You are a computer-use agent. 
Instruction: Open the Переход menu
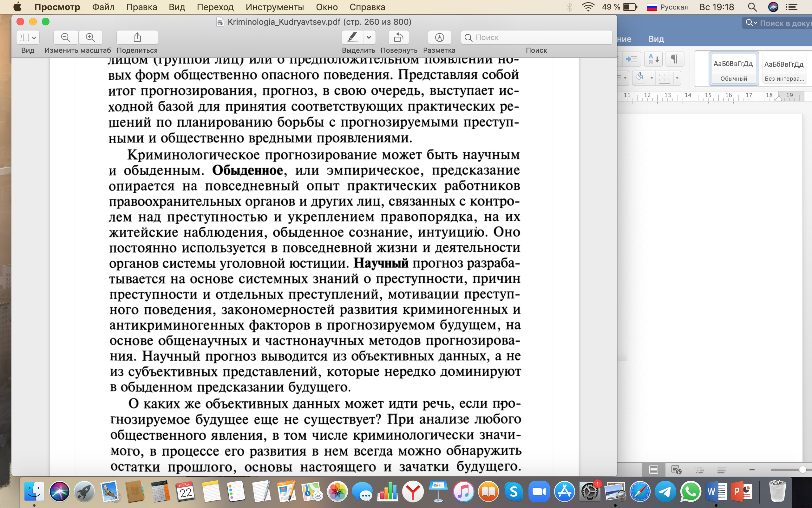coord(215,7)
